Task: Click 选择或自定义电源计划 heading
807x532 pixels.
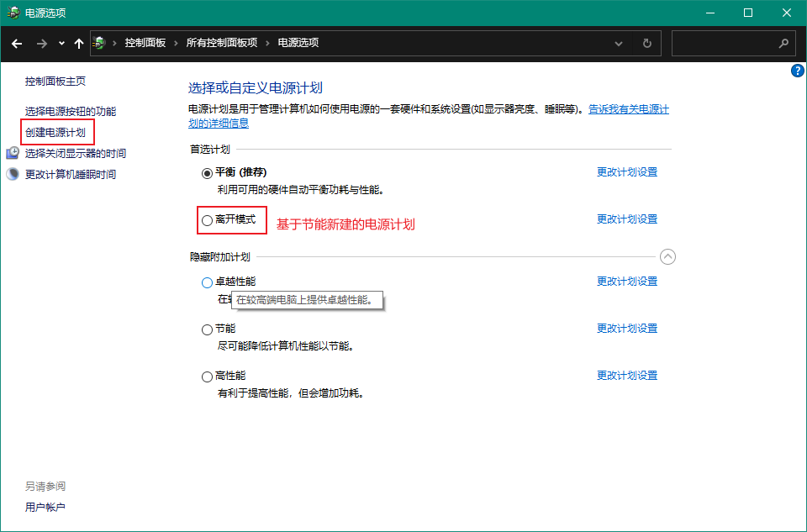Action: point(256,88)
